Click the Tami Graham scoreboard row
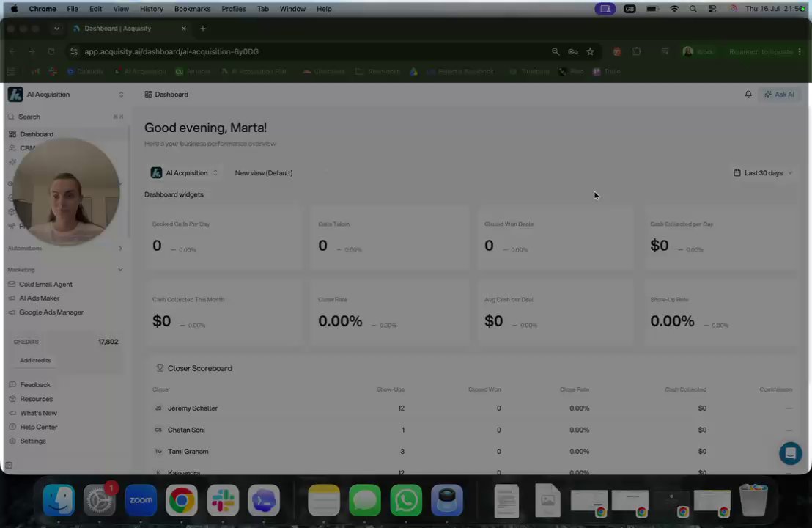812x528 pixels. point(472,451)
